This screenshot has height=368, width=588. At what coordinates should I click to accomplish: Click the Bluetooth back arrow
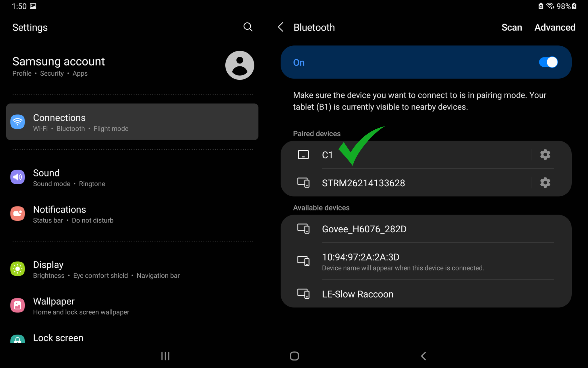(281, 27)
